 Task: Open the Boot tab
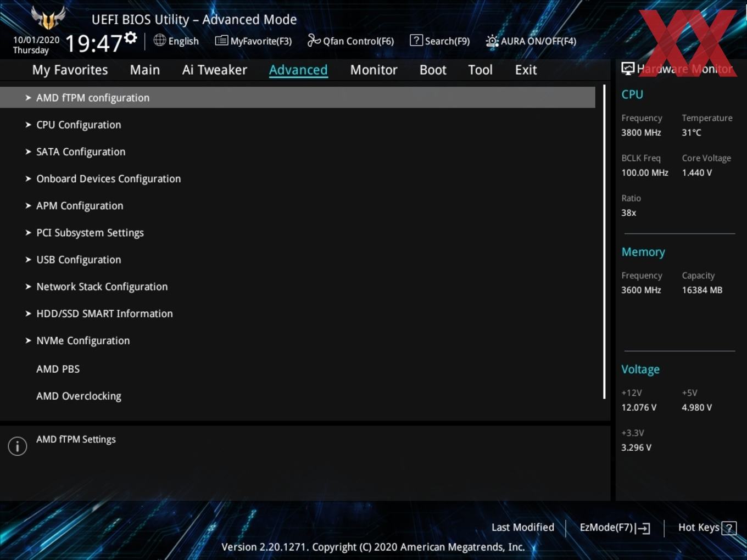pos(433,70)
